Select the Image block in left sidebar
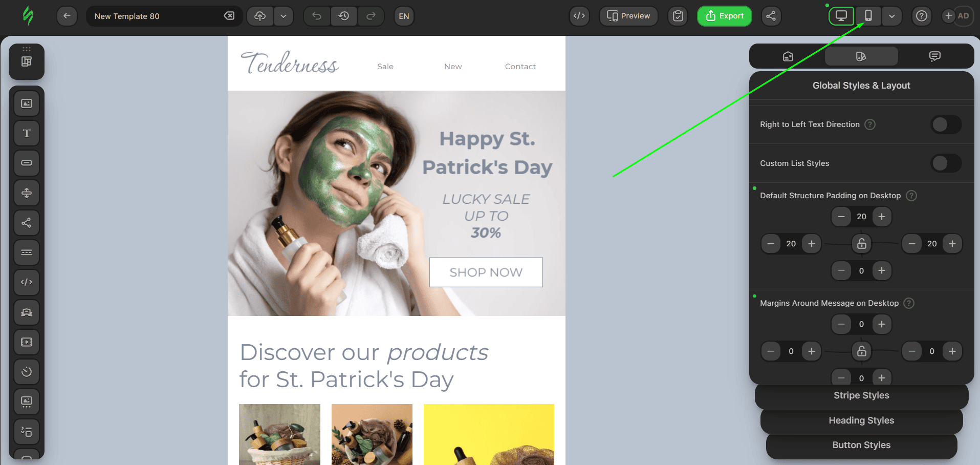Screen dimensions: 980x465 (x=27, y=103)
